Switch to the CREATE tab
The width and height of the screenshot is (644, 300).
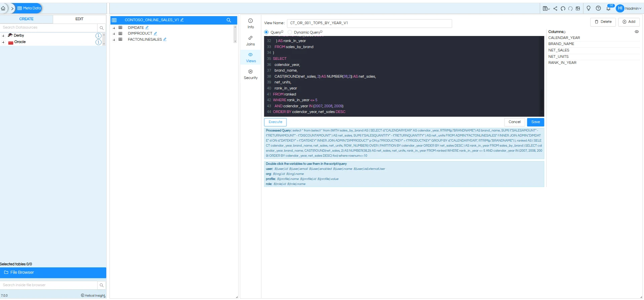26,19
